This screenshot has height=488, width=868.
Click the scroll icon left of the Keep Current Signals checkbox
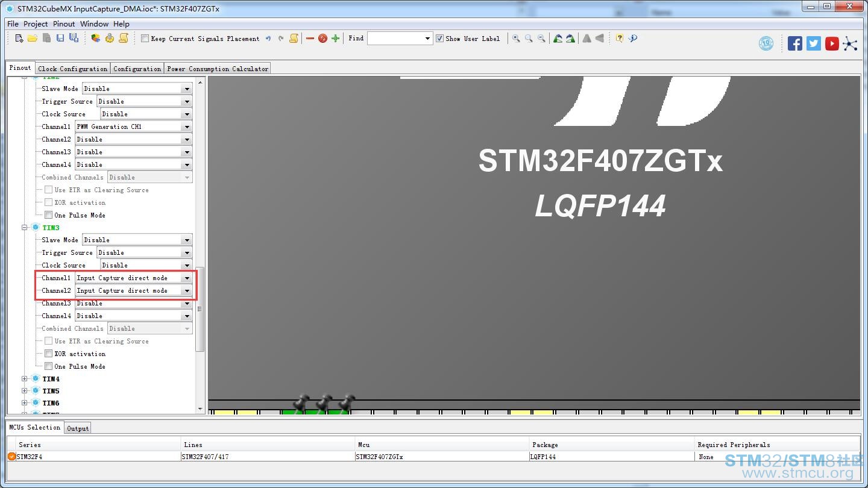[124, 39]
